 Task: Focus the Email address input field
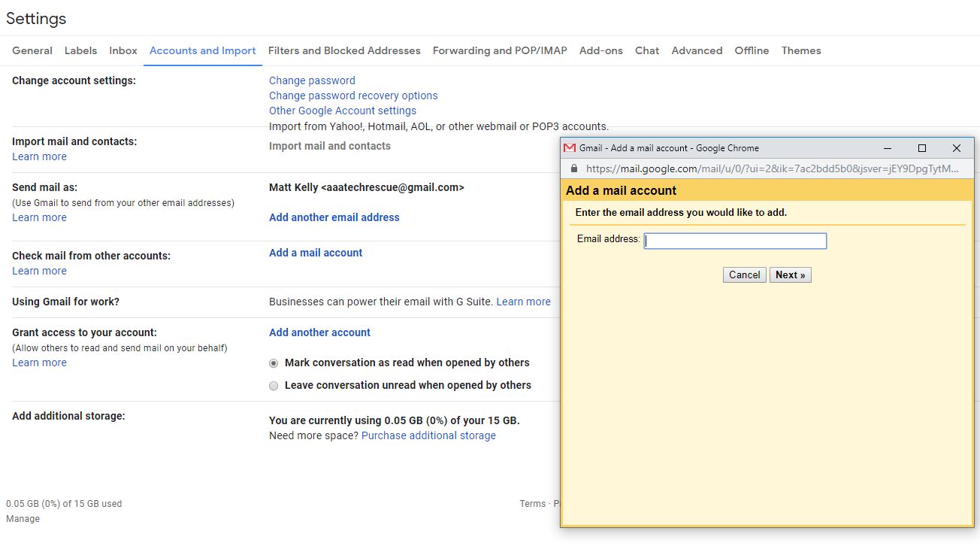pos(735,241)
